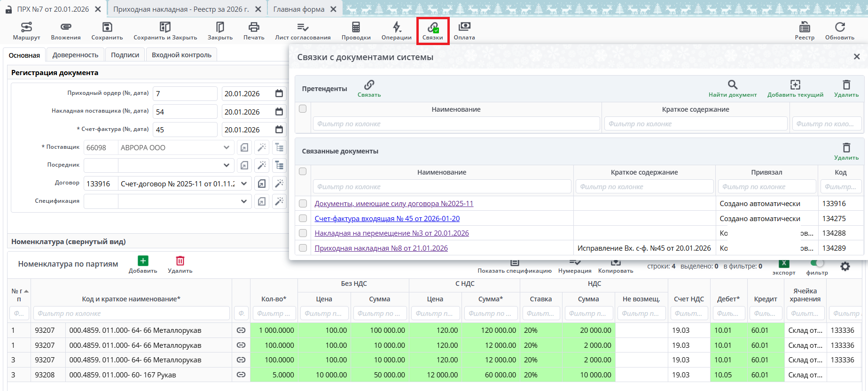Open the Маршрут route tool
Screen dimensions: 868x391
[26, 28]
